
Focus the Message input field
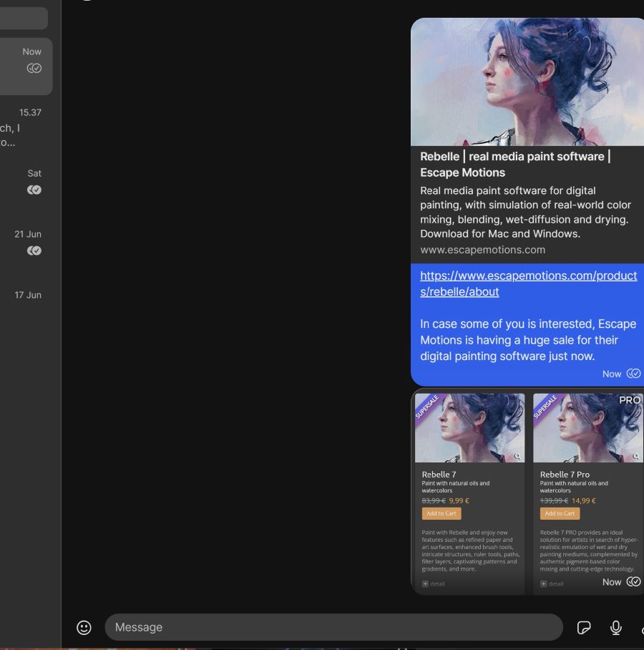coord(333,627)
